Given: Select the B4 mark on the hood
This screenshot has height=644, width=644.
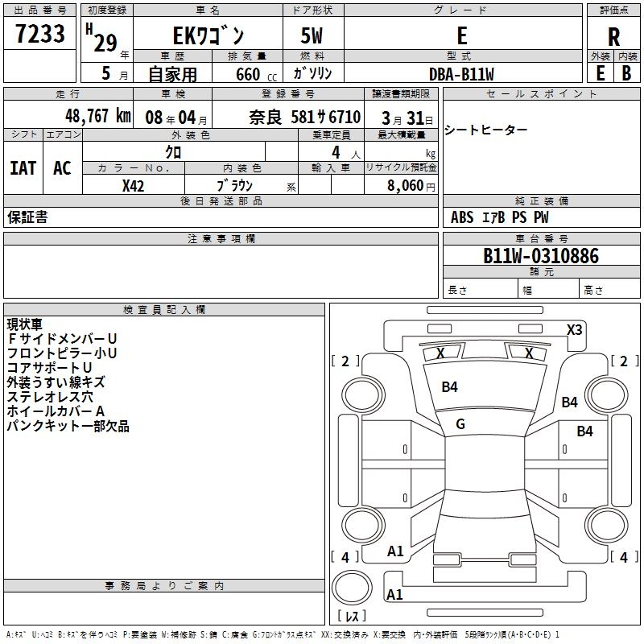Looking at the screenshot, I should point(449,387).
